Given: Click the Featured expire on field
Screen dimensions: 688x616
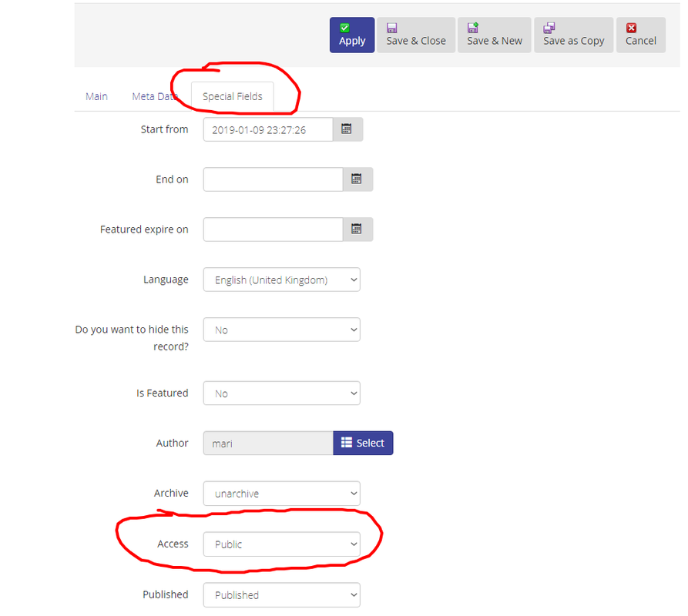Looking at the screenshot, I should point(273,229).
